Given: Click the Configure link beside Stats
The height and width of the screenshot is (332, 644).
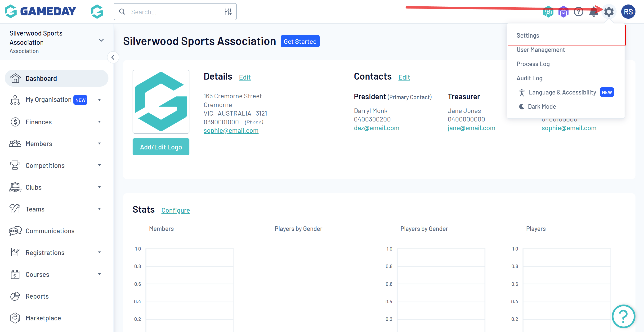Looking at the screenshot, I should pos(175,210).
